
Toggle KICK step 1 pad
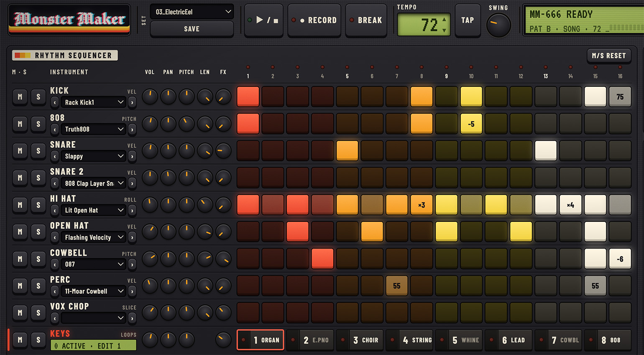coord(248,96)
